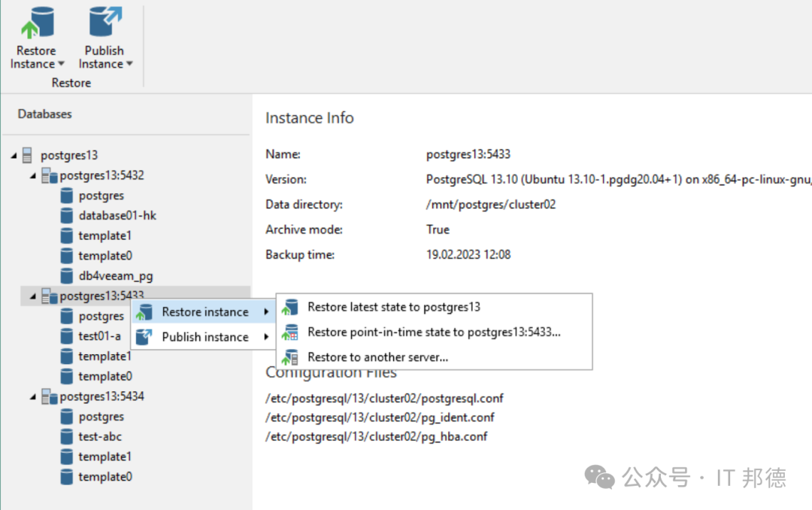Click the Restore latest state icon
812x510 pixels.
pyautogui.click(x=290, y=307)
